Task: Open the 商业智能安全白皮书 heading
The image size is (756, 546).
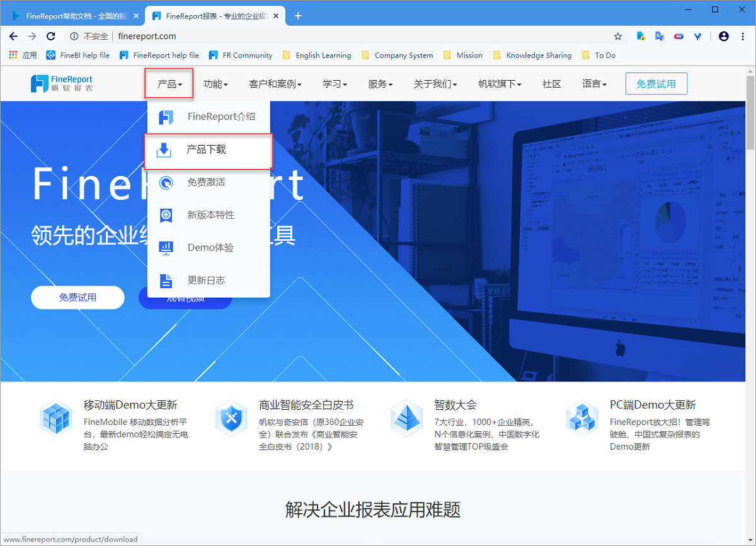Action: 306,405
